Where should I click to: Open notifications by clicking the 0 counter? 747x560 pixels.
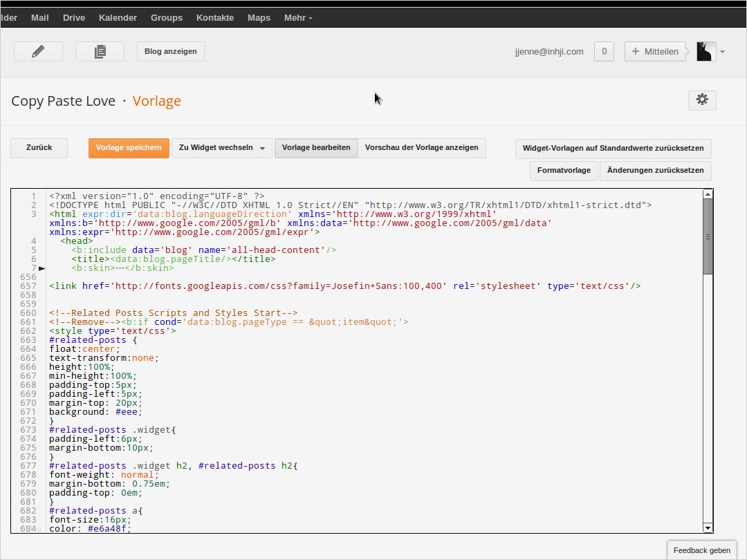coord(603,51)
